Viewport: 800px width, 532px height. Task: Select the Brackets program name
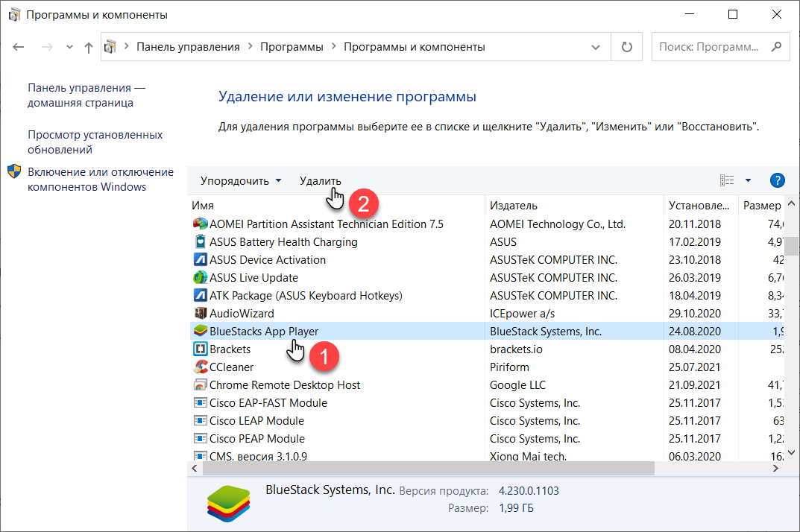tap(230, 349)
